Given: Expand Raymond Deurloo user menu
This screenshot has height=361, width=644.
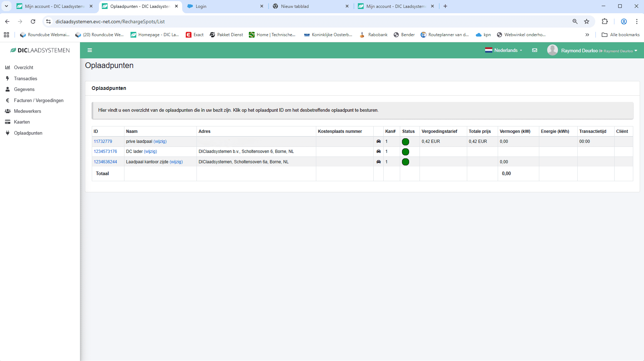Looking at the screenshot, I should (x=599, y=50).
